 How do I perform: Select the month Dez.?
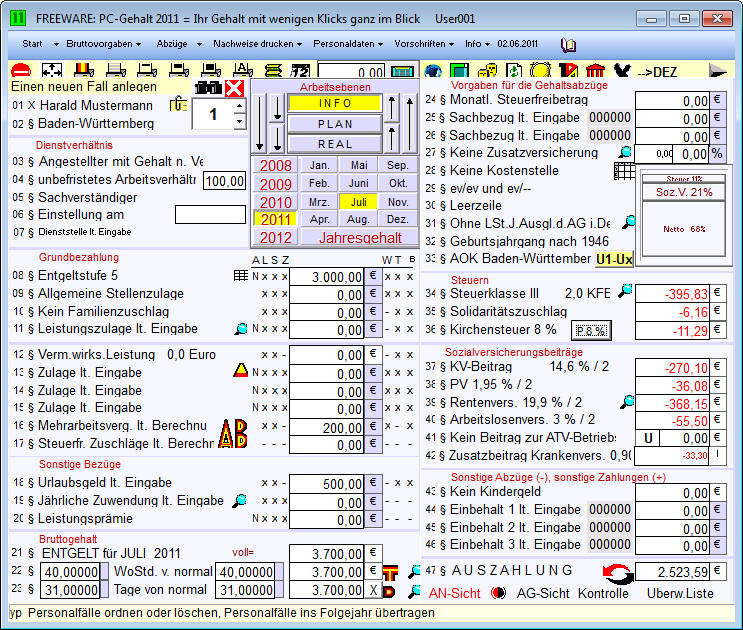point(397,219)
